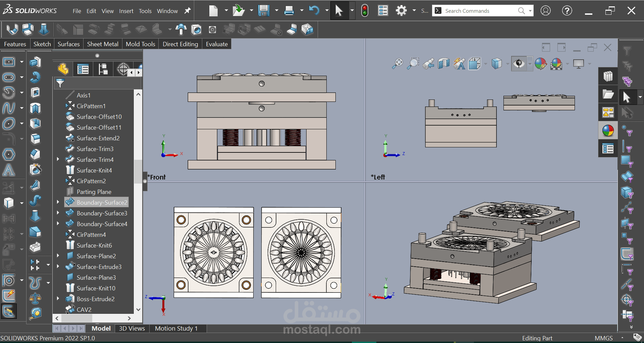Open the Save icon dropdown arrow
The height and width of the screenshot is (343, 644).
277,11
